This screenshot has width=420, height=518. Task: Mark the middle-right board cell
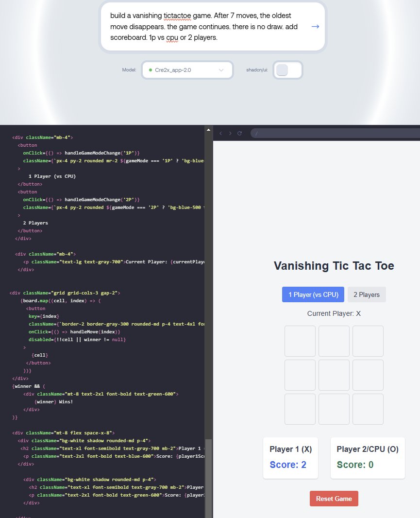click(368, 375)
